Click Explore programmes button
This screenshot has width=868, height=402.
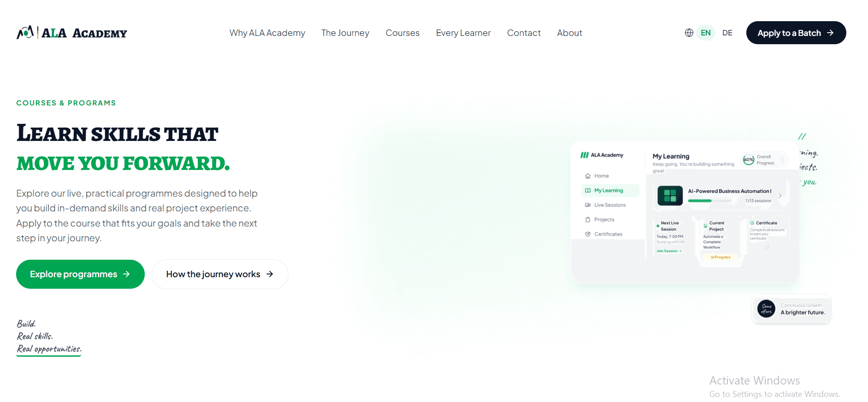click(80, 274)
